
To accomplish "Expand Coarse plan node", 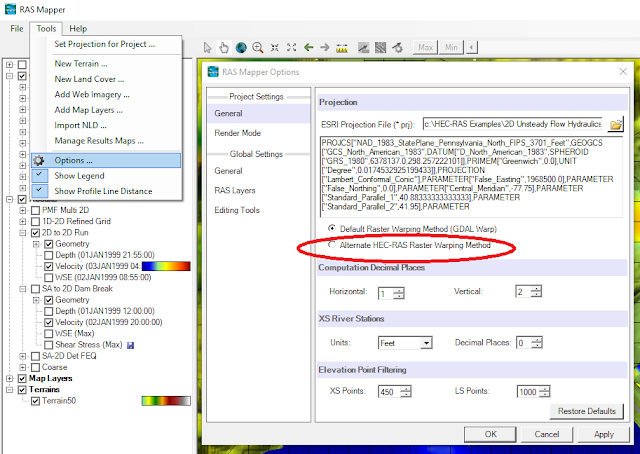I will pos(23,367).
